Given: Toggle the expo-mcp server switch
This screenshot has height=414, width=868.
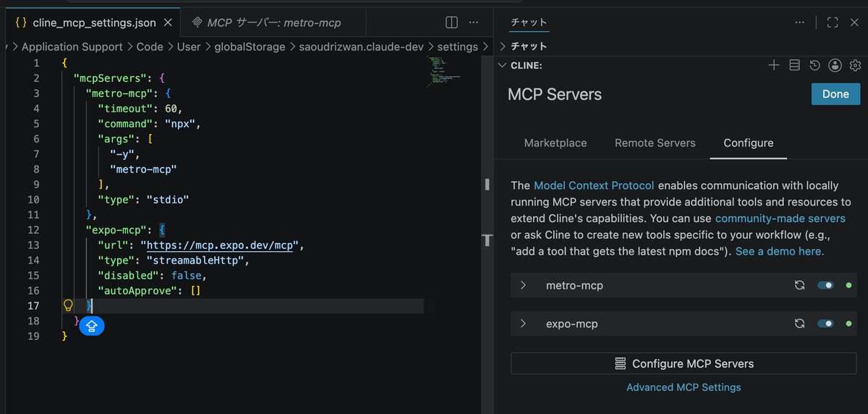Looking at the screenshot, I should click(x=825, y=324).
